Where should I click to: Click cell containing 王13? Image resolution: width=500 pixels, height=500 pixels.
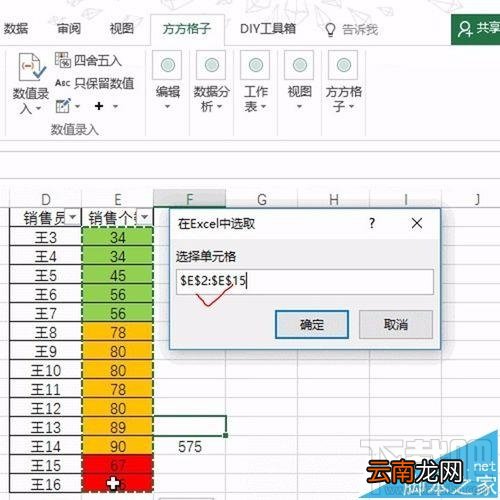coord(46,427)
